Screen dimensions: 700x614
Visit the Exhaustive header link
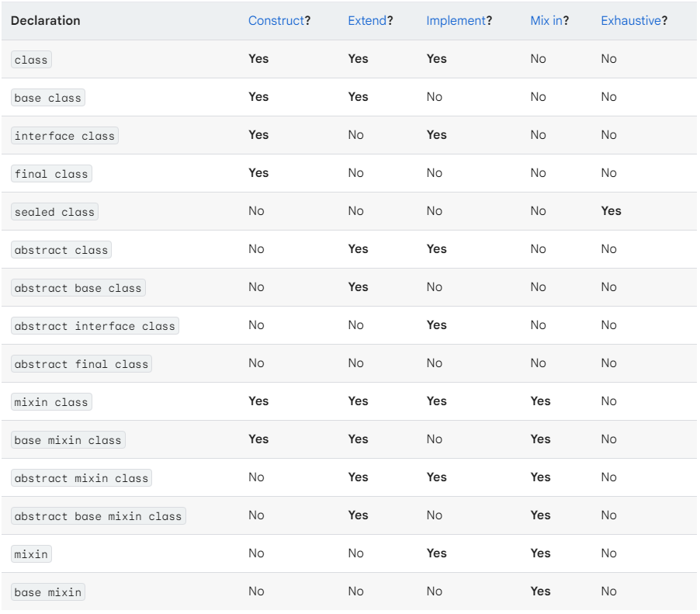tap(631, 21)
